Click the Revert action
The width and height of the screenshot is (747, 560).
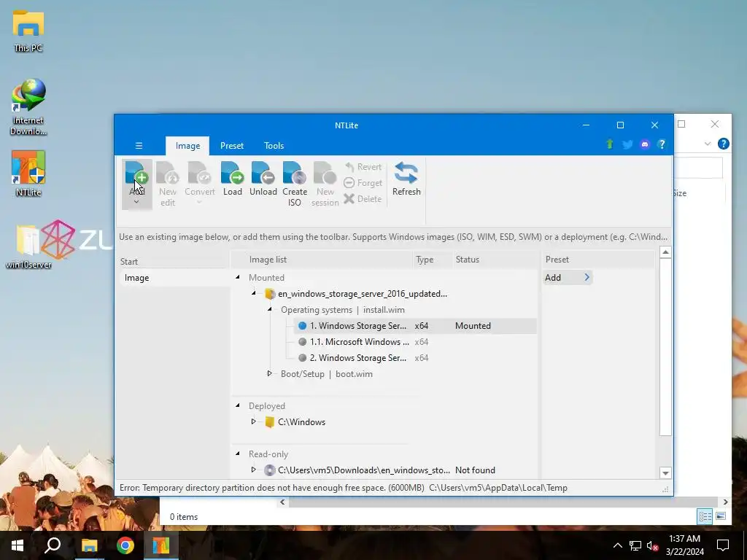point(363,167)
